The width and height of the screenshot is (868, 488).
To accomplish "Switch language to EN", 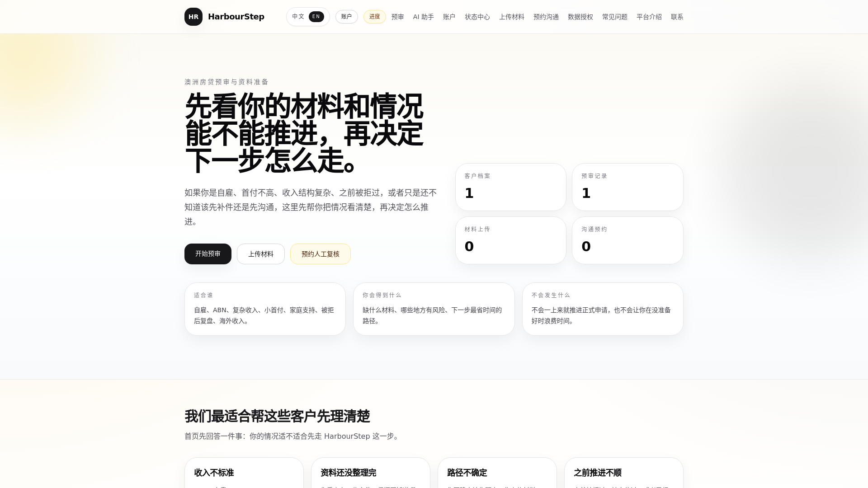I will [x=316, y=17].
